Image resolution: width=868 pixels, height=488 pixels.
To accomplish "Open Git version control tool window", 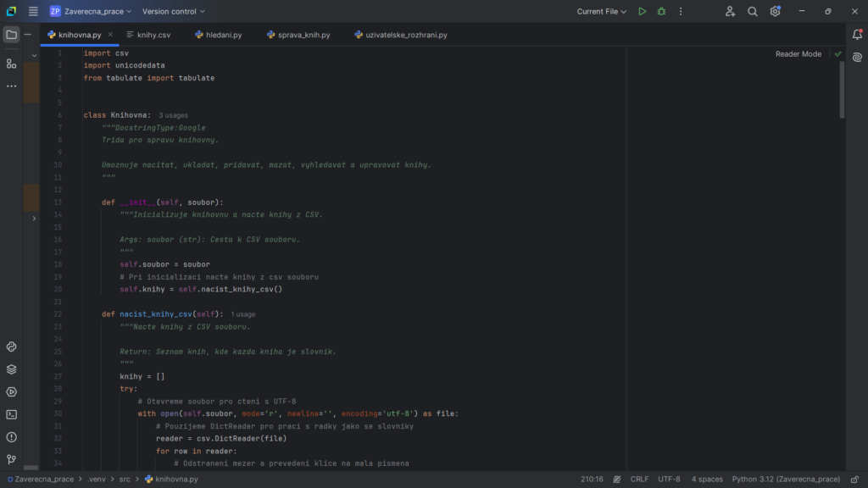I will coord(11,459).
